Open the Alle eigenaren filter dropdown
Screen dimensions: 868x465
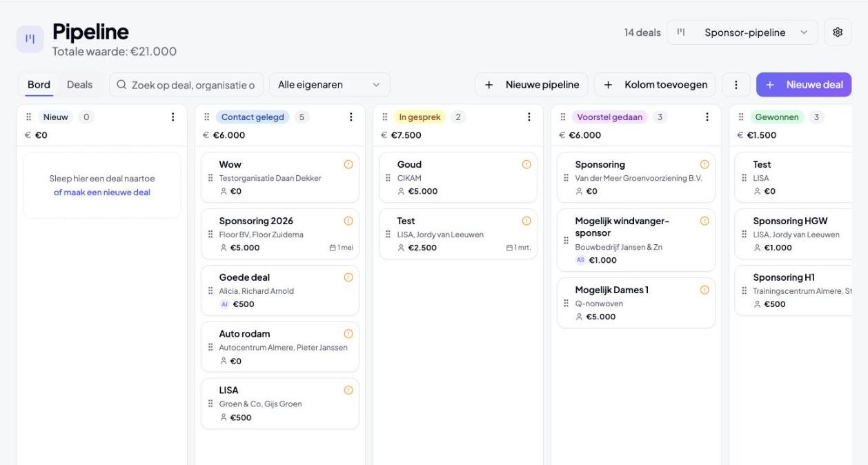(x=330, y=85)
